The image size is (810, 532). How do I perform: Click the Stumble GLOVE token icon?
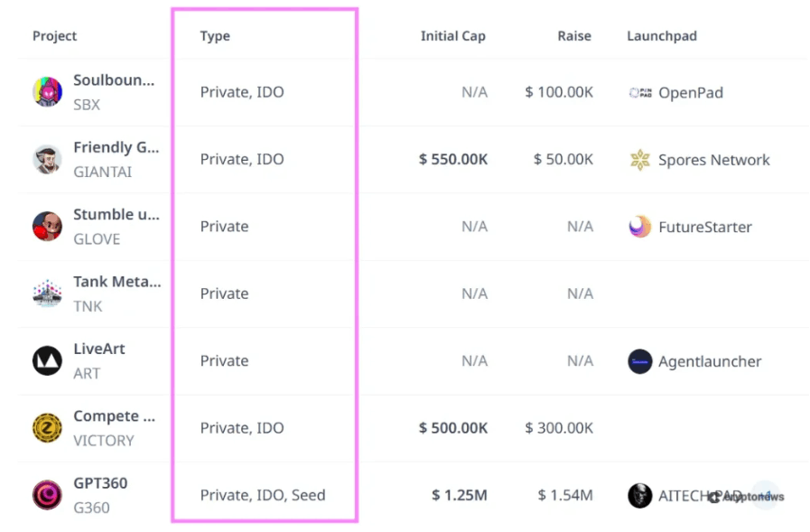[46, 226]
